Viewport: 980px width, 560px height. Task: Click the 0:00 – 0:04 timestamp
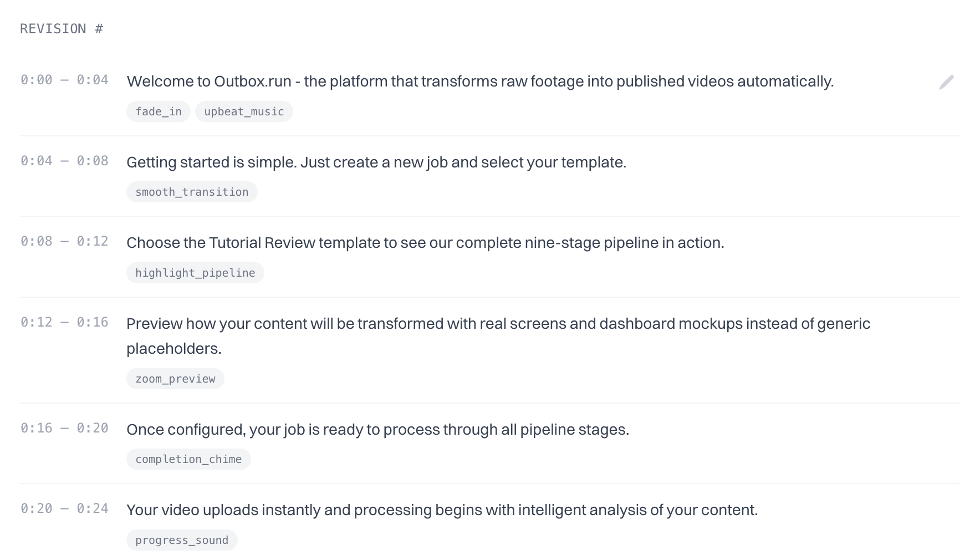pos(64,80)
